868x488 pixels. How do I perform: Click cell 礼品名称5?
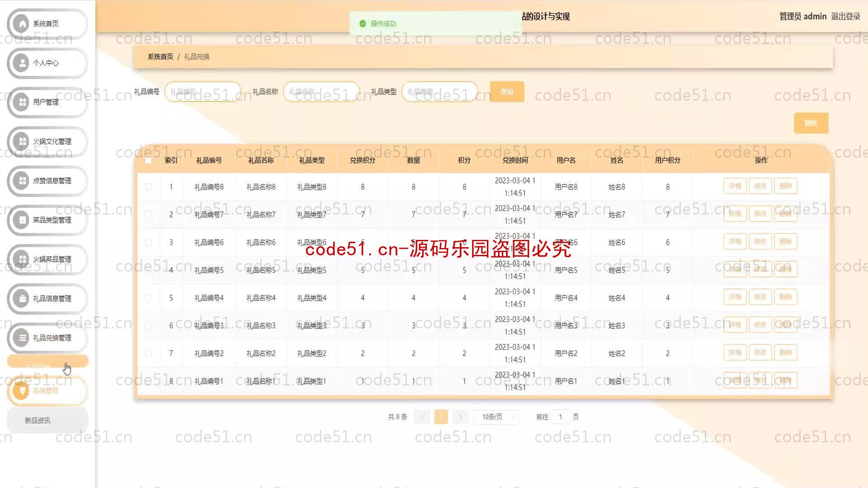[x=261, y=270]
